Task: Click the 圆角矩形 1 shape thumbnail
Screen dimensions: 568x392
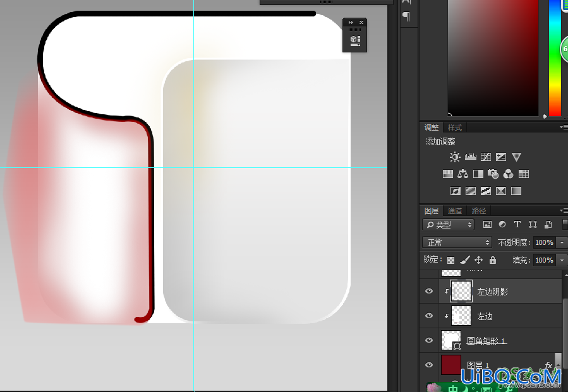Action: pos(451,340)
